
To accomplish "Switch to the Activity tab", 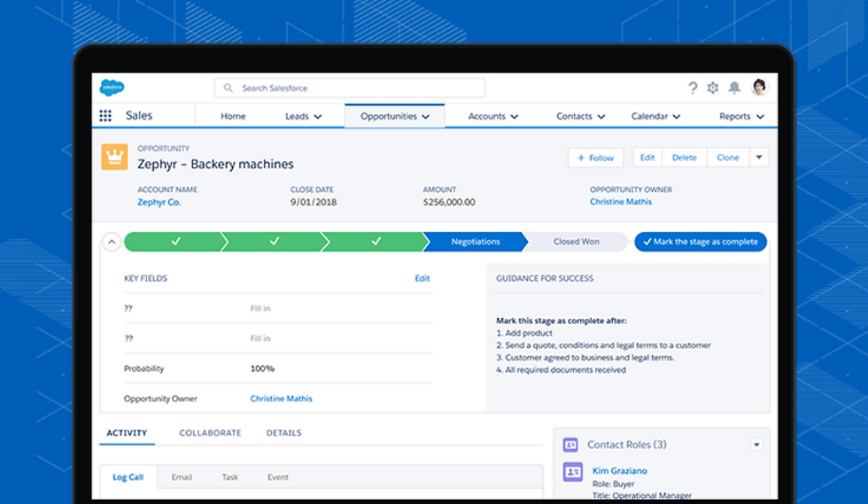I will point(127,433).
